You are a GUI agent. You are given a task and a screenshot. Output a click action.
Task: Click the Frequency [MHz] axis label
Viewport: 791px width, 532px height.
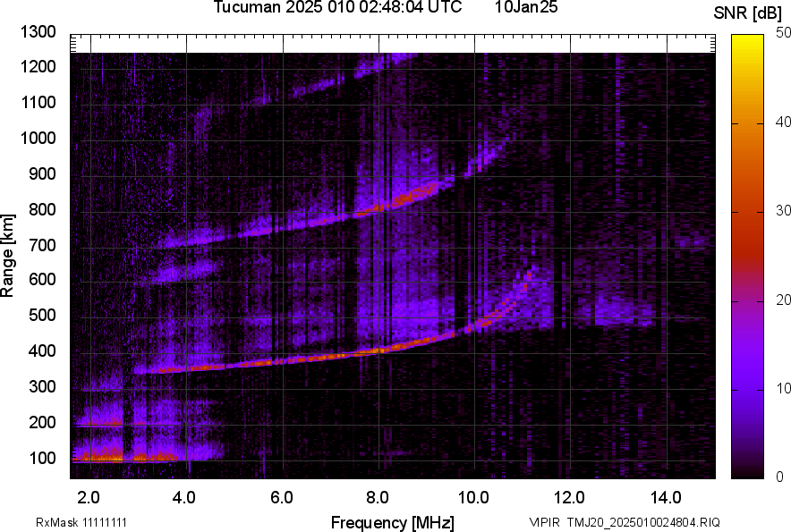point(392,522)
